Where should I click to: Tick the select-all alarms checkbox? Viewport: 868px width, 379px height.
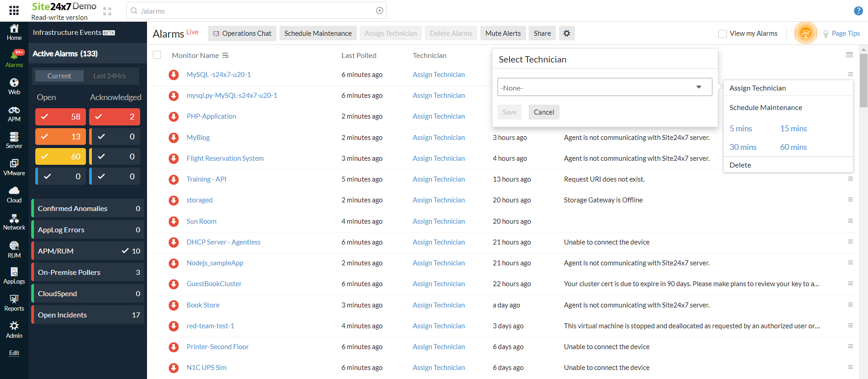[157, 55]
